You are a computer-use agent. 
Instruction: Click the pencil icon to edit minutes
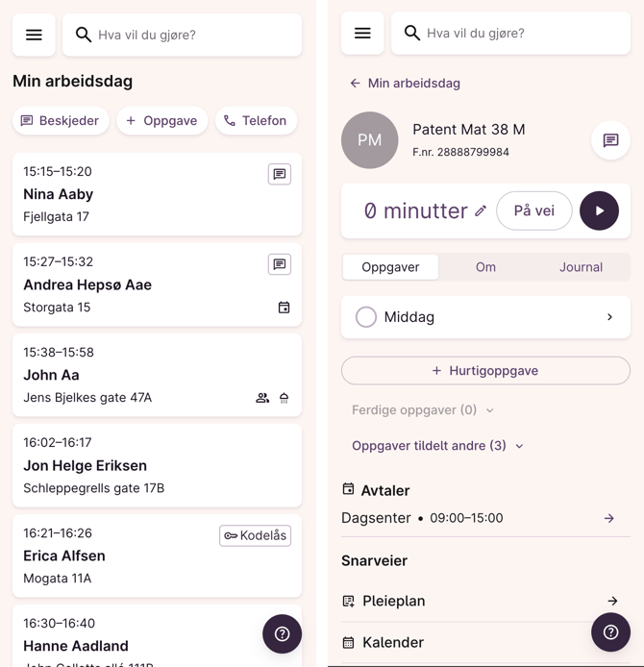pos(481,211)
